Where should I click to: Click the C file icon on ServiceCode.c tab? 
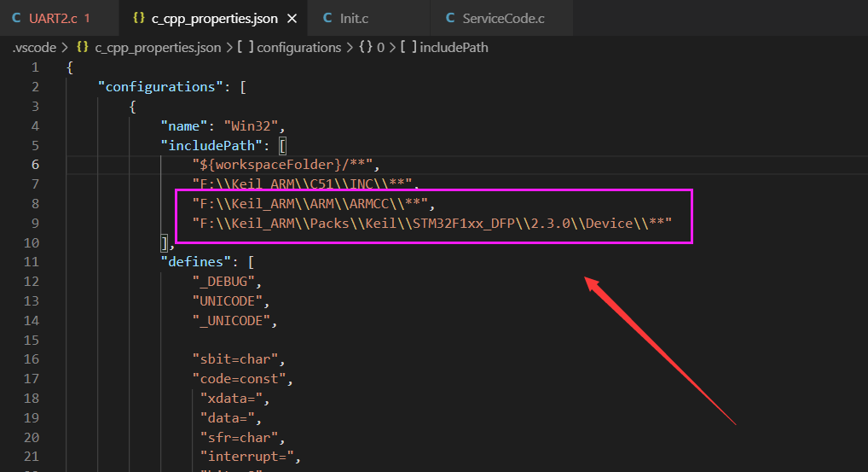[450, 18]
